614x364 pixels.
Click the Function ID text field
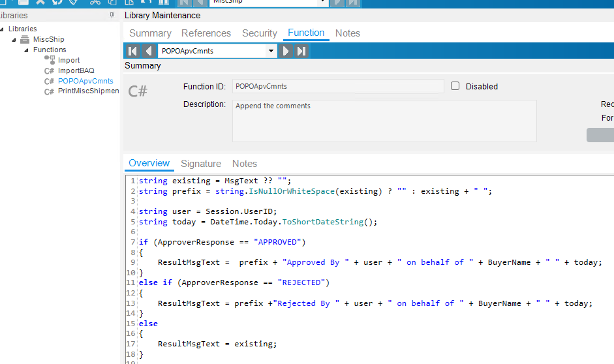pyautogui.click(x=337, y=86)
